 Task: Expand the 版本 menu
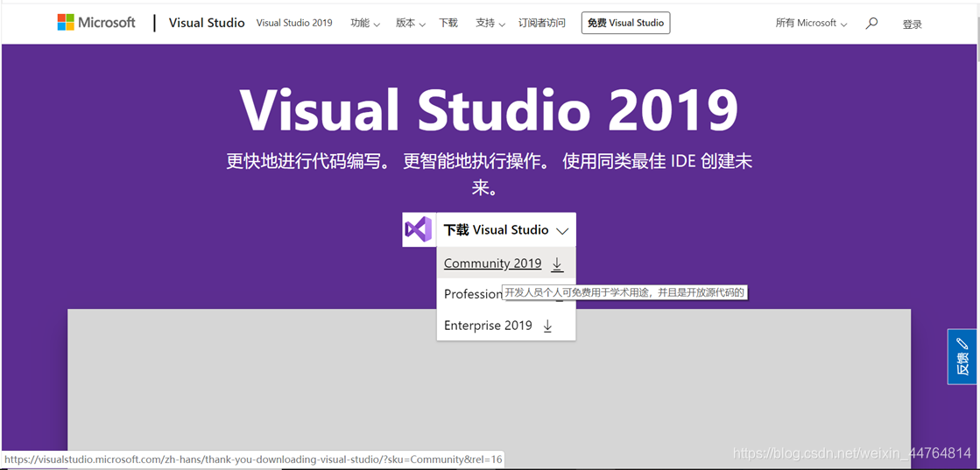tap(411, 23)
